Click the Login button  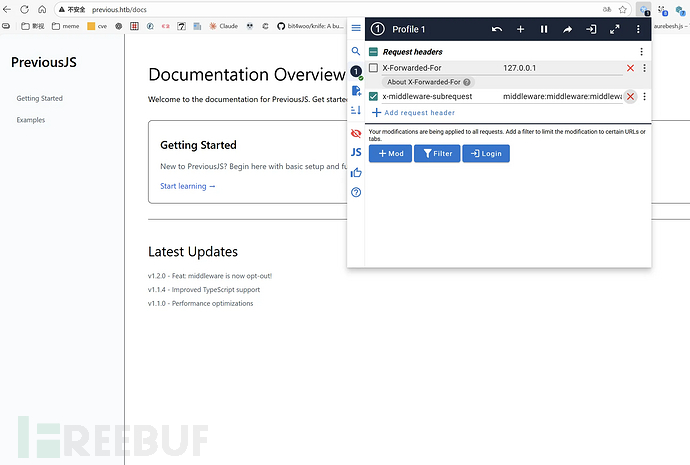[486, 154]
